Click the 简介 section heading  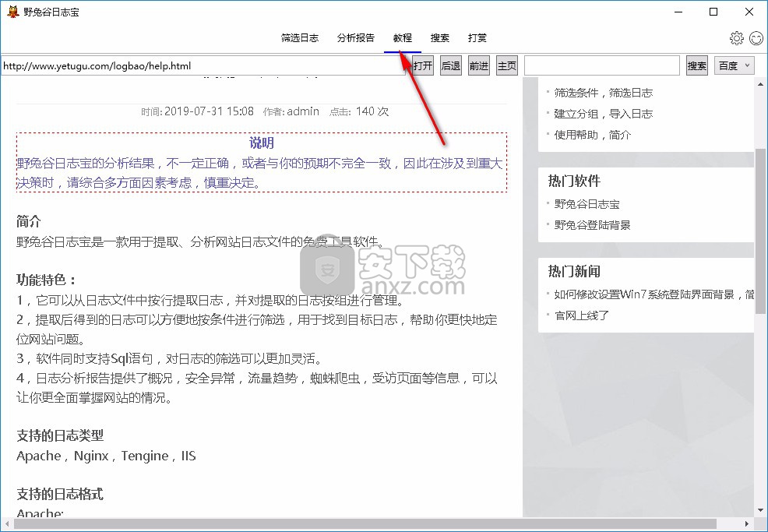click(x=29, y=221)
